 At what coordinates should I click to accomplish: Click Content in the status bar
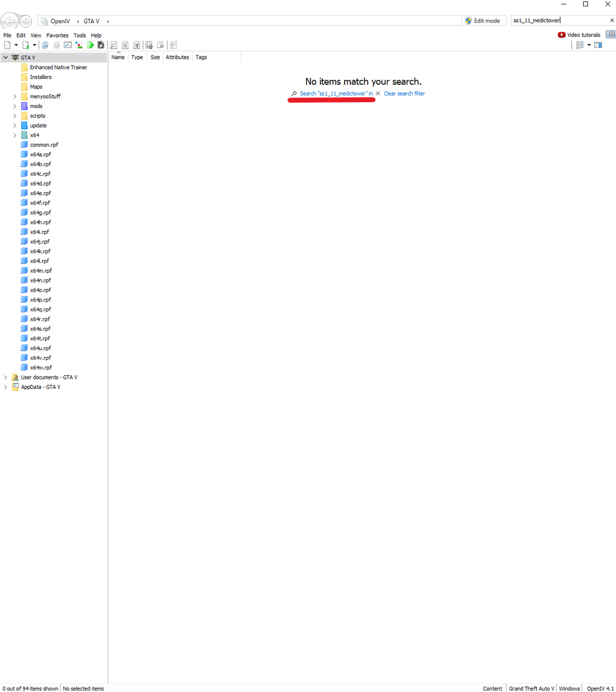pos(492,689)
